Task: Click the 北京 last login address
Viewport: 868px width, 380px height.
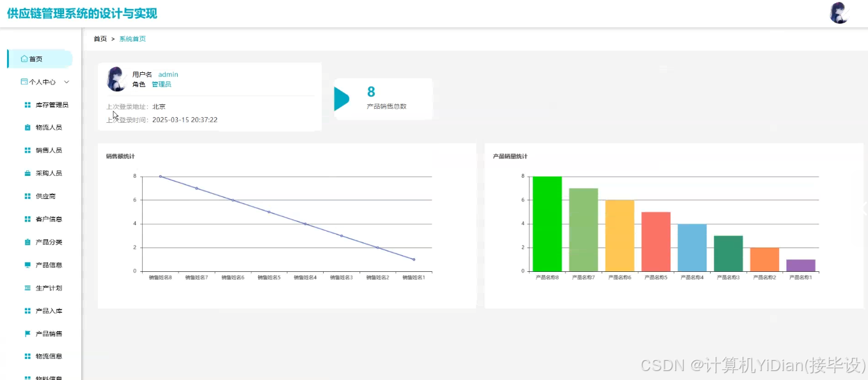Action: point(159,107)
